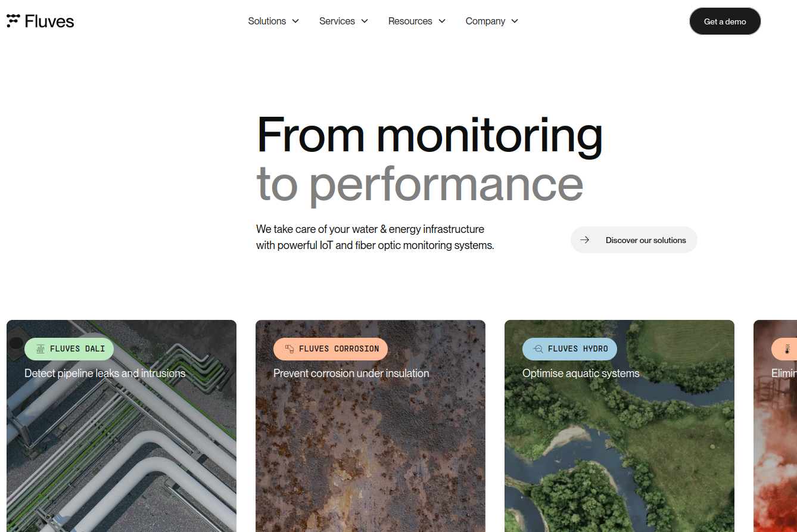
Task: Click the magnifier icon in Fluves Hydro badge
Action: pos(538,349)
